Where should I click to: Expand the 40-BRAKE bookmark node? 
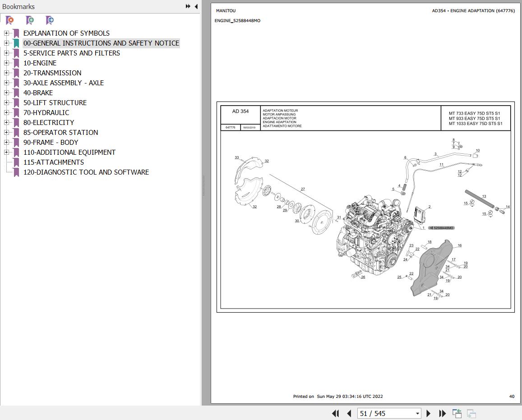tap(6, 92)
